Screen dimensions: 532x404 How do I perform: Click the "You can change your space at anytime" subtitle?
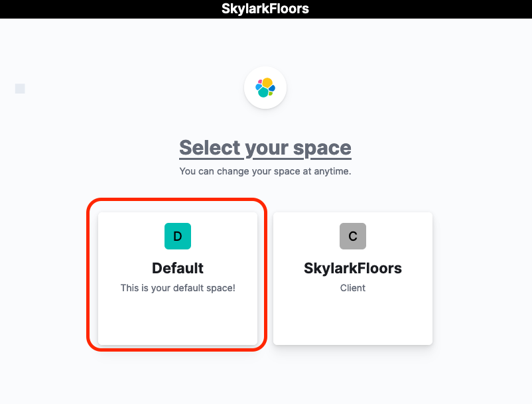pos(265,170)
